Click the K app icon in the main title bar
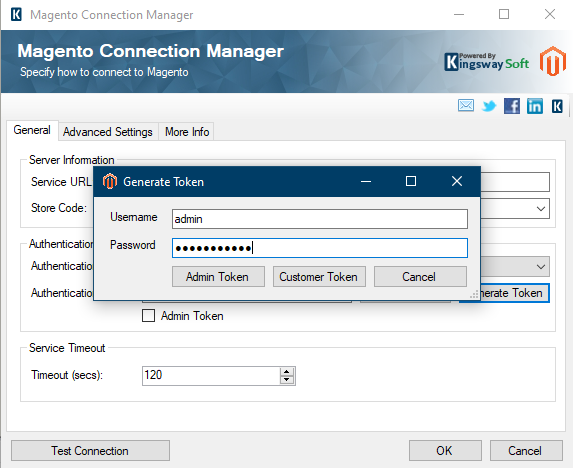Viewport: 573px width, 468px height. pos(16,15)
